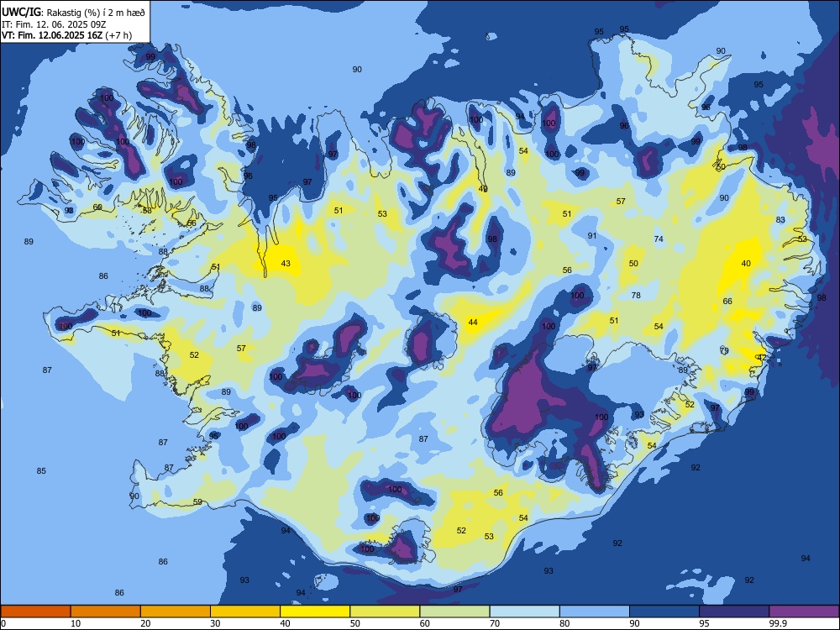Click the 90–95 dark blue legend swatch
The image size is (840, 630).
(664, 612)
